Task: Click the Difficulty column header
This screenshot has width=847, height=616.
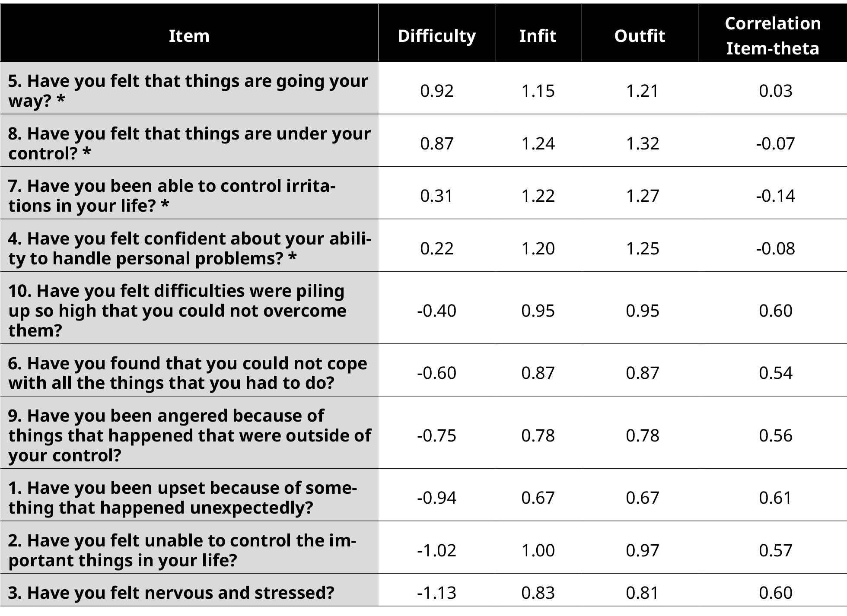Action: [436, 36]
